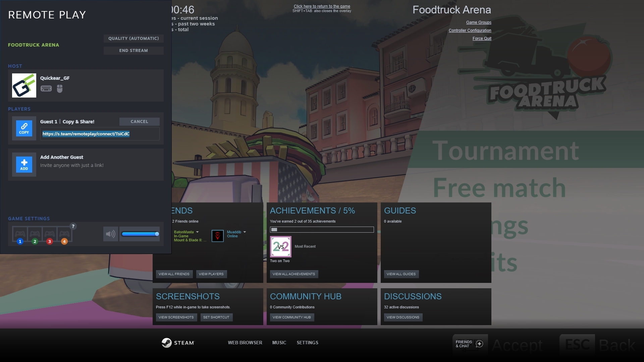This screenshot has width=644, height=362.
Task: Click the achievements progress bar
Action: [x=322, y=230]
